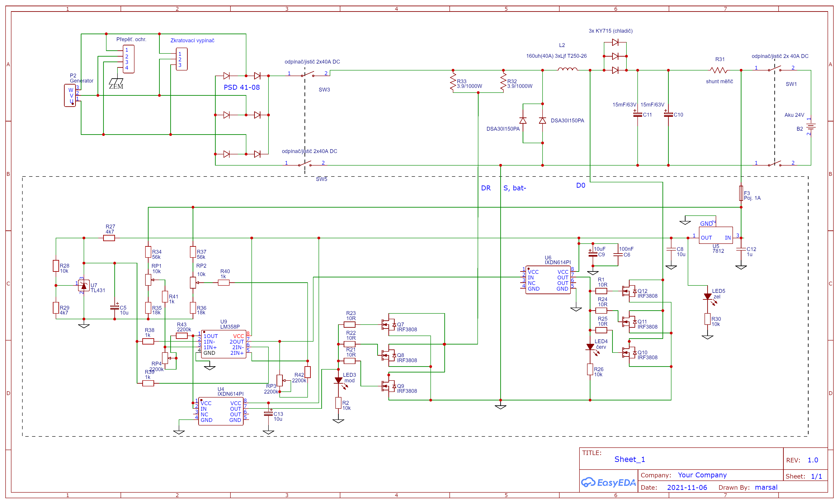The height and width of the screenshot is (504, 839).
Task: Click the R30 10k resistor
Action: tap(707, 319)
